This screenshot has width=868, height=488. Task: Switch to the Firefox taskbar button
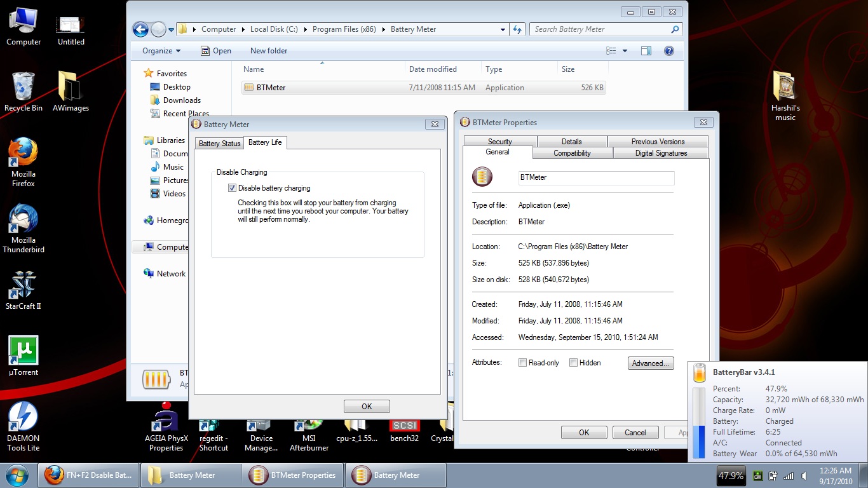point(88,475)
